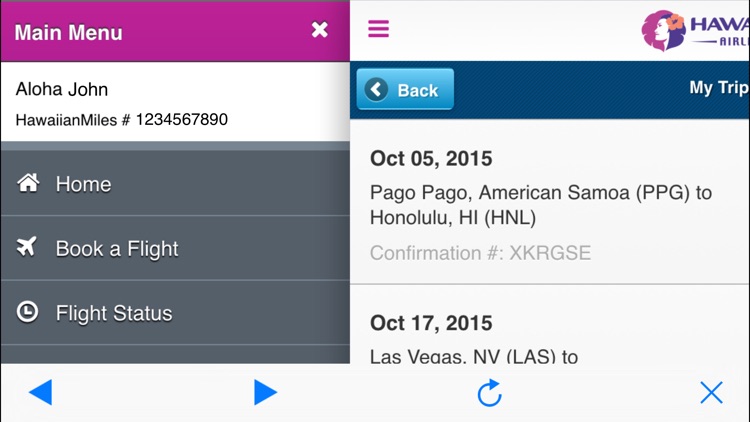Select the Book a Flight menu item
The width and height of the screenshot is (750, 422).
point(175,248)
